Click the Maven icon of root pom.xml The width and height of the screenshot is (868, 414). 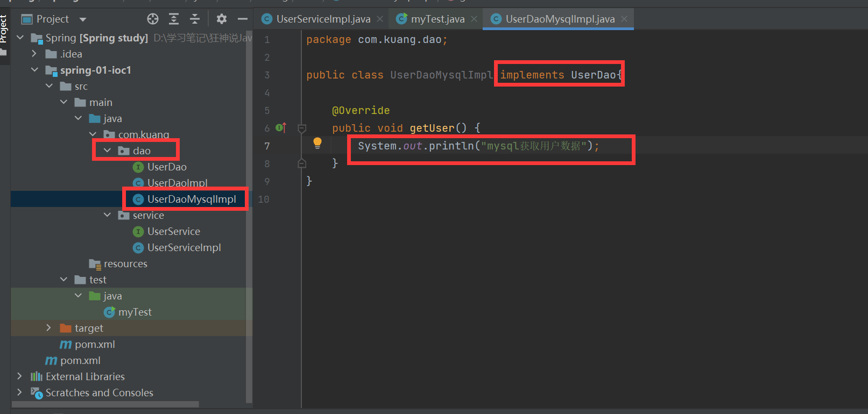(x=51, y=361)
